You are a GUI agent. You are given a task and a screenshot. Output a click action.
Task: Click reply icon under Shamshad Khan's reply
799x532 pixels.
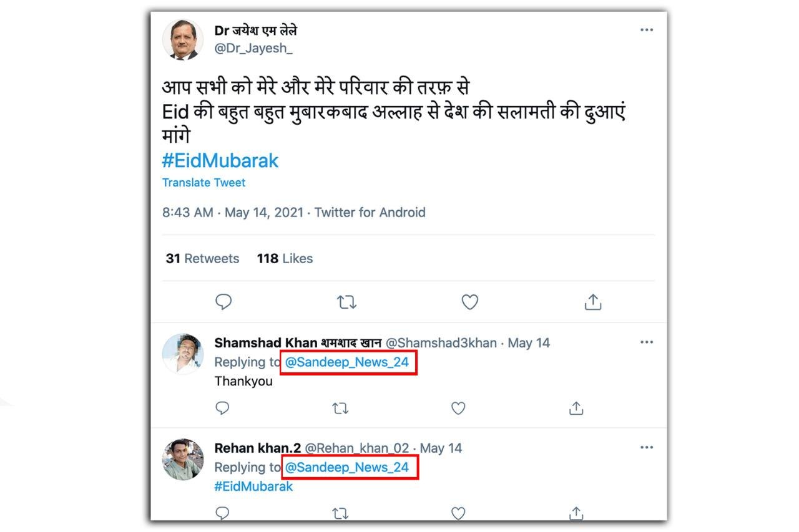pyautogui.click(x=222, y=409)
